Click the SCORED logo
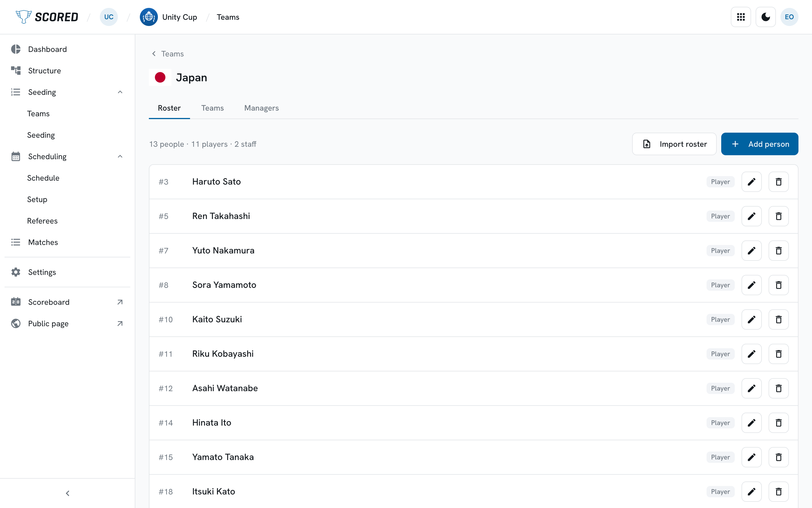This screenshot has width=812, height=508. point(47,17)
